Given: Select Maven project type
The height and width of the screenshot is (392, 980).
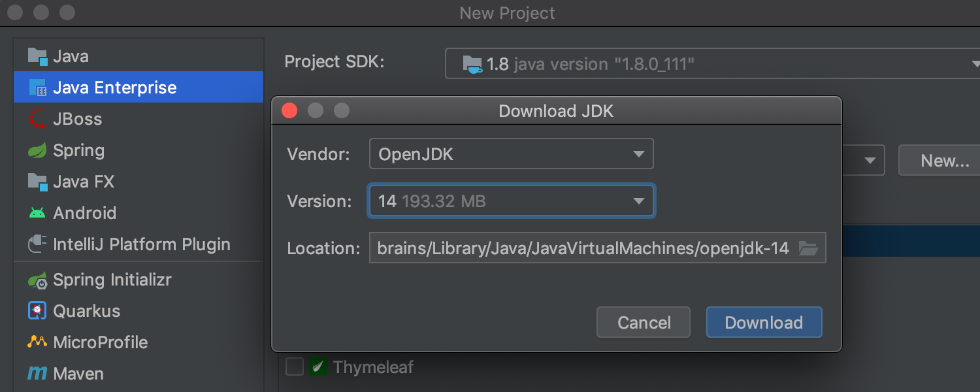Looking at the screenshot, I should point(139,374).
